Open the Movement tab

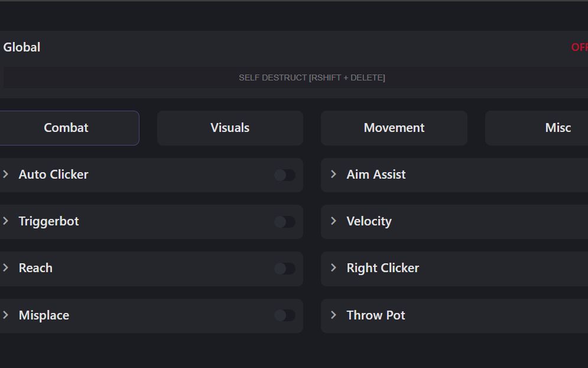(x=394, y=128)
